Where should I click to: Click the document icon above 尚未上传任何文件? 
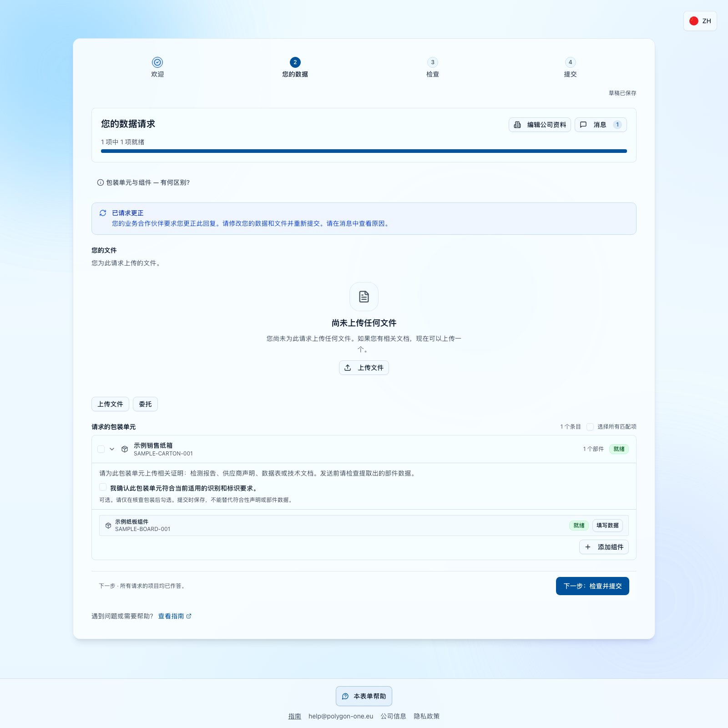tap(364, 297)
